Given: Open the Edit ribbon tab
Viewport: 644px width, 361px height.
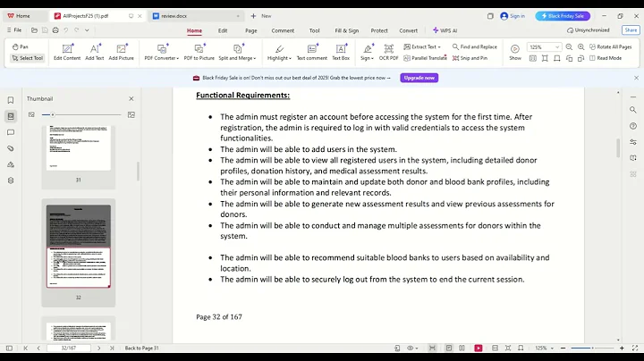Looking at the screenshot, I should click(x=223, y=30).
